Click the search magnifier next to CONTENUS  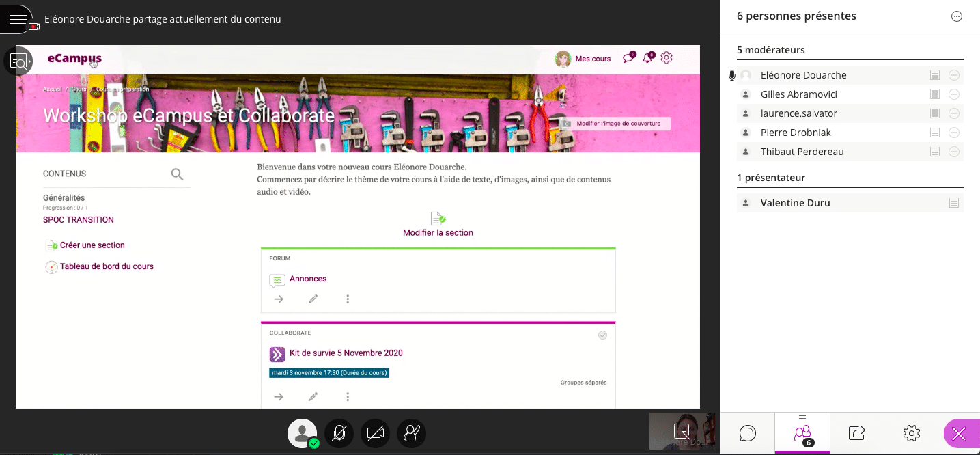coord(178,174)
